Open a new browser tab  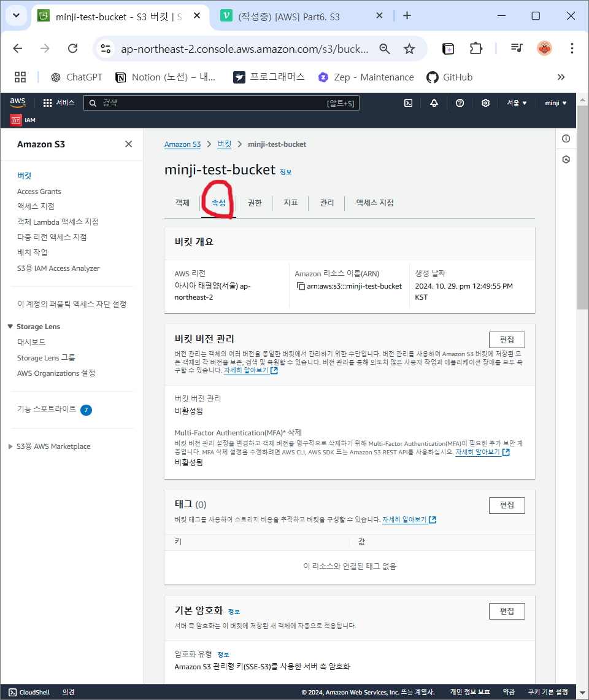point(407,15)
